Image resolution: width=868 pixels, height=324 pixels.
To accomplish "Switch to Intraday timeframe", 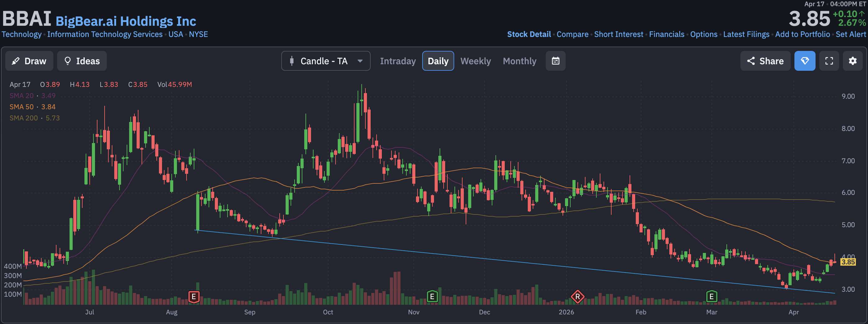I will point(398,61).
